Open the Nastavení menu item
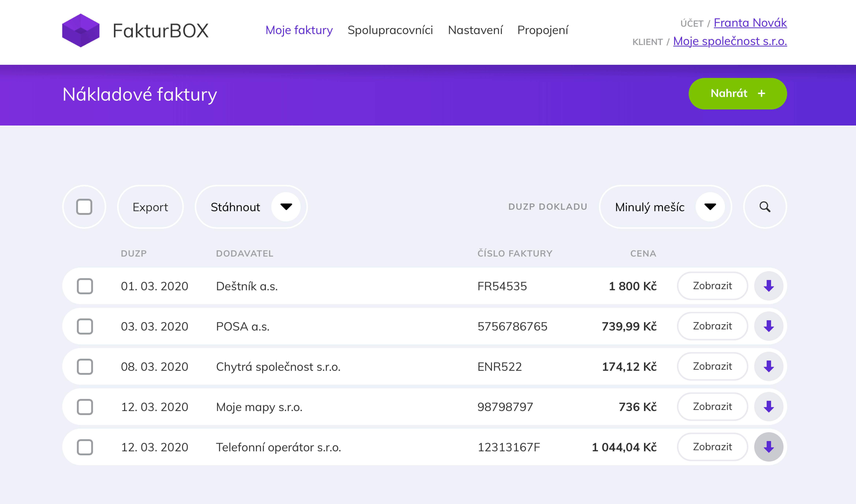Screen dimensions: 856x504 (475, 30)
